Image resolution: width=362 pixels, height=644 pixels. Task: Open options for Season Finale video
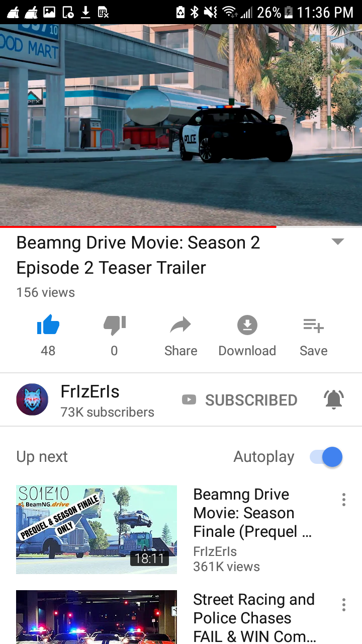pyautogui.click(x=344, y=499)
